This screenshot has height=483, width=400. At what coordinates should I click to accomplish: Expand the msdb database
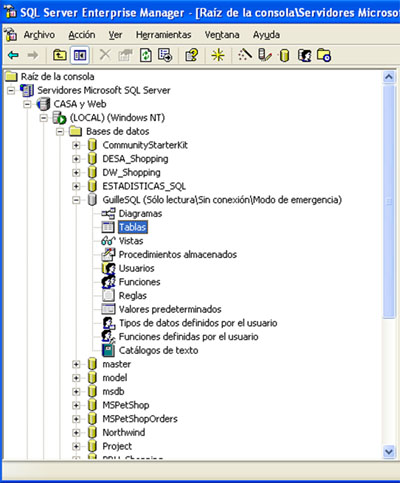pos(76,392)
